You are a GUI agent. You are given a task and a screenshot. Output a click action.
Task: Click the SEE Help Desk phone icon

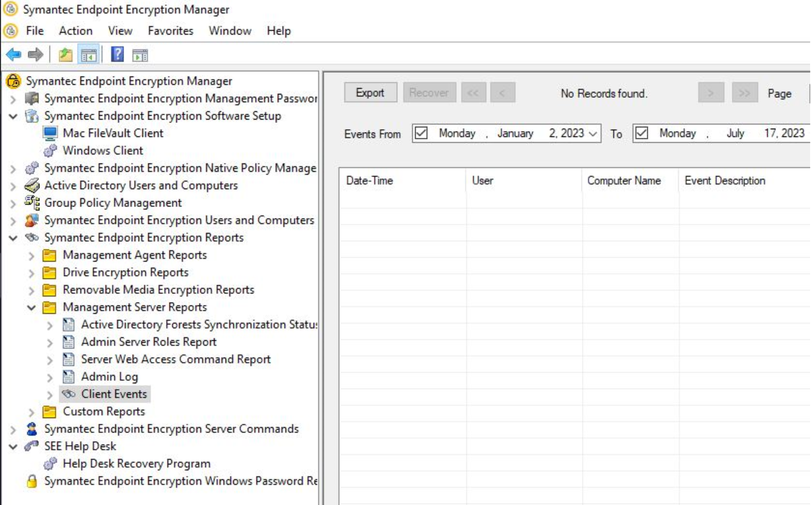click(32, 446)
